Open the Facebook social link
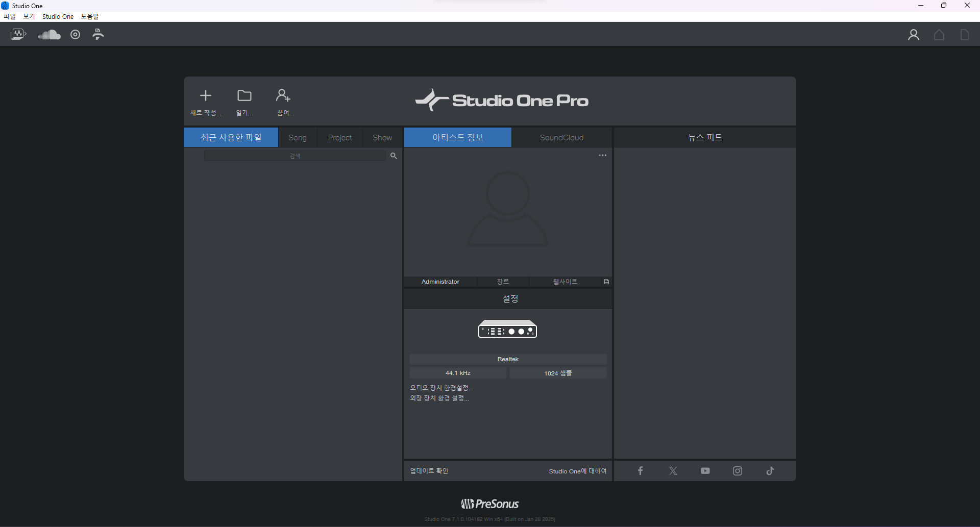The width and height of the screenshot is (980, 527). [640, 471]
